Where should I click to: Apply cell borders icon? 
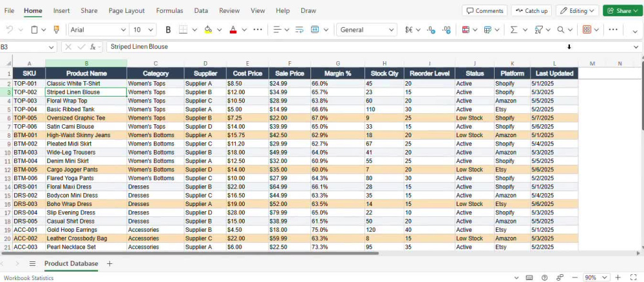(183, 30)
